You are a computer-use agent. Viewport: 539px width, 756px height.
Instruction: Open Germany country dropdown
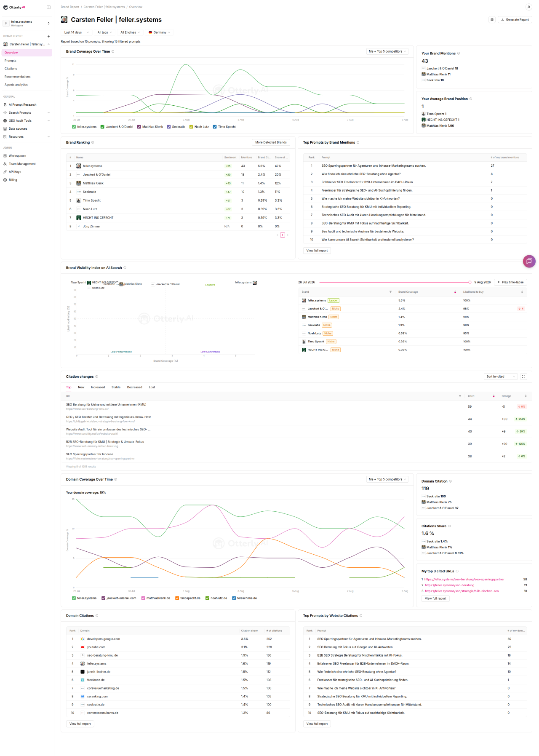coord(159,32)
